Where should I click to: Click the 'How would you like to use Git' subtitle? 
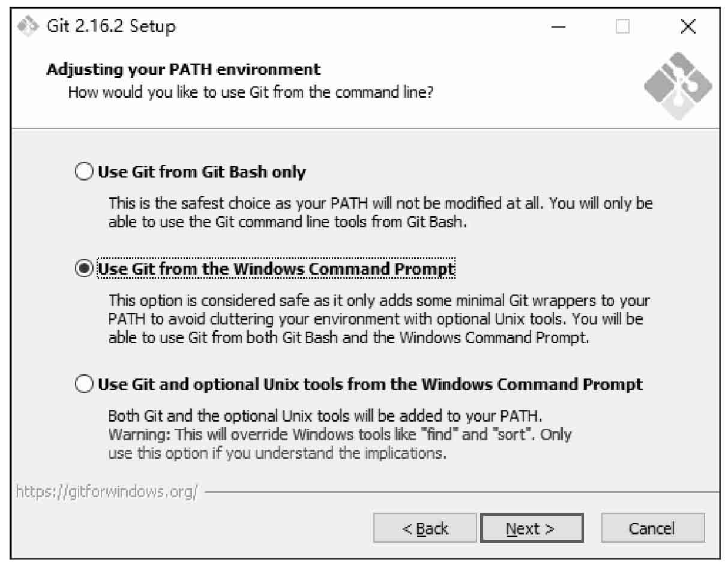coord(250,93)
